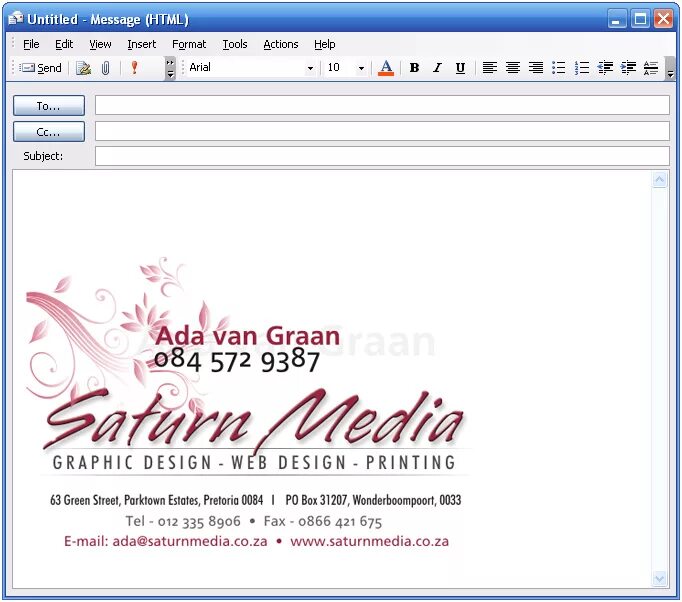Align text left
This screenshot has width=682, height=602.
(x=490, y=68)
